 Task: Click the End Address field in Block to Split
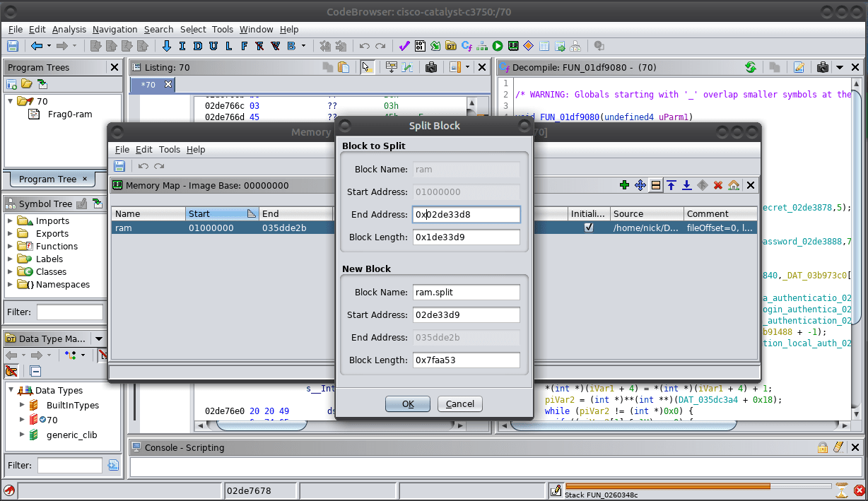[467, 214]
